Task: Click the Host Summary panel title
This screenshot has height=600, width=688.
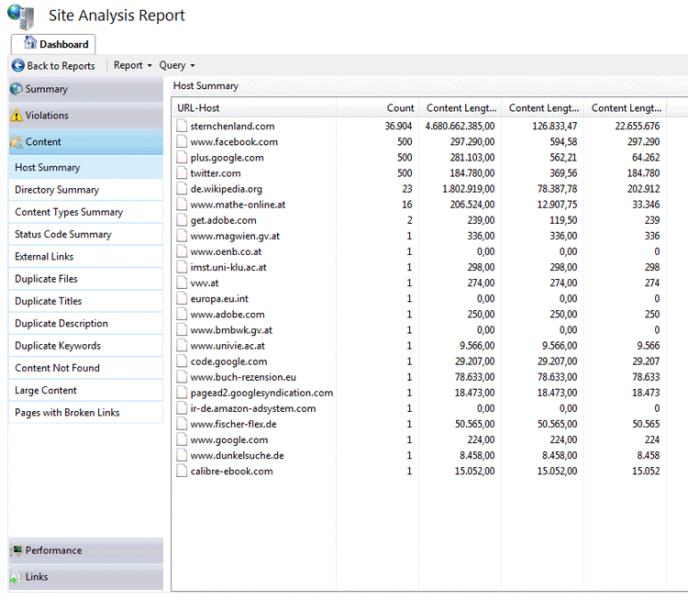Action: (205, 86)
